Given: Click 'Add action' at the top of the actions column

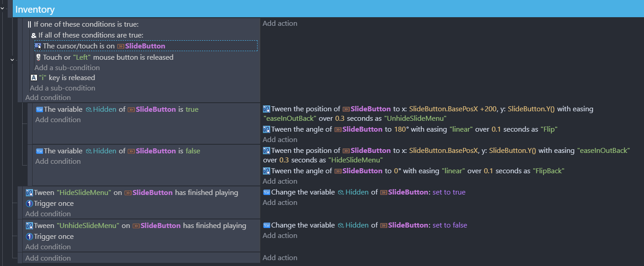Looking at the screenshot, I should (280, 24).
